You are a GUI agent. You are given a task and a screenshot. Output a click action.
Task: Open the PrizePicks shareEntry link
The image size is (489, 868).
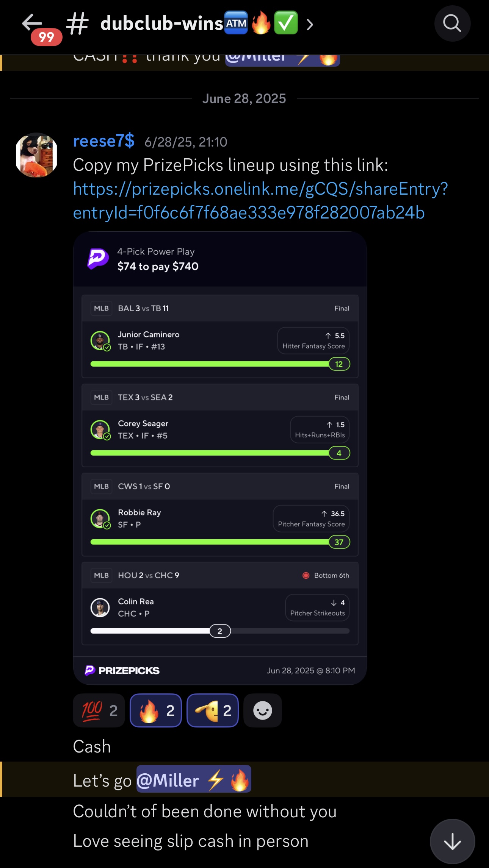[260, 201]
